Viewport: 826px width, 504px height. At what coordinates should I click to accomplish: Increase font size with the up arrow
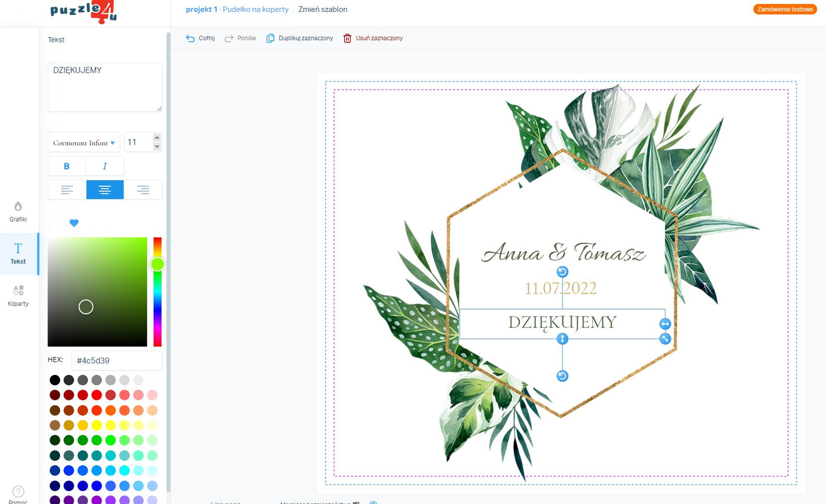coord(157,138)
